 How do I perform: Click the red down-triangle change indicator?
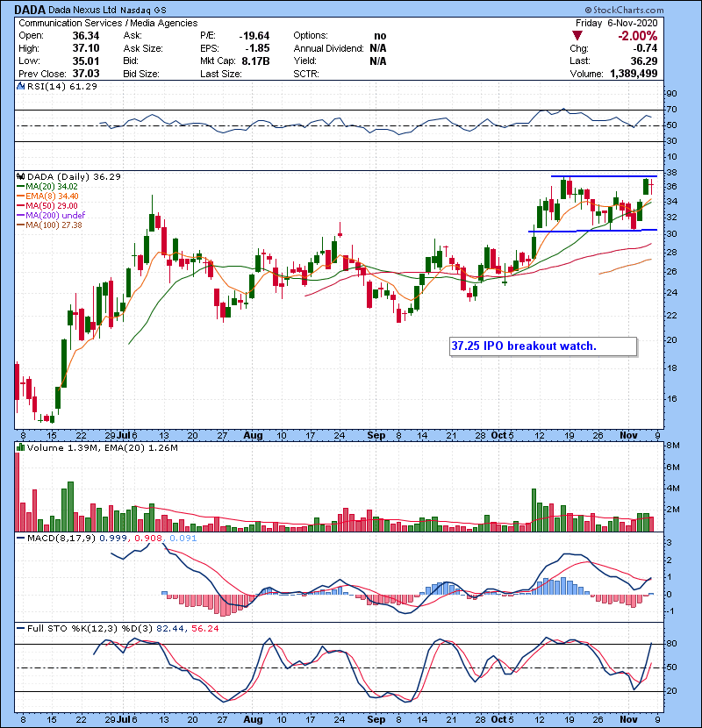click(x=577, y=36)
